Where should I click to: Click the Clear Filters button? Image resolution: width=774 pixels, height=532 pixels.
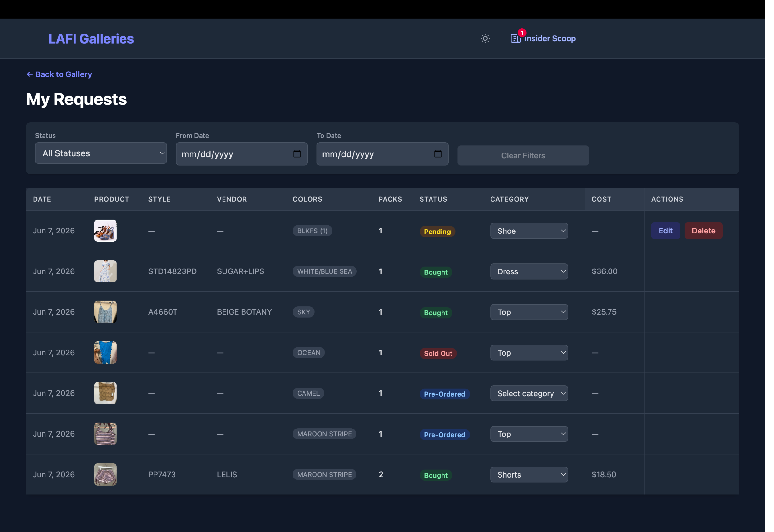[x=523, y=156]
